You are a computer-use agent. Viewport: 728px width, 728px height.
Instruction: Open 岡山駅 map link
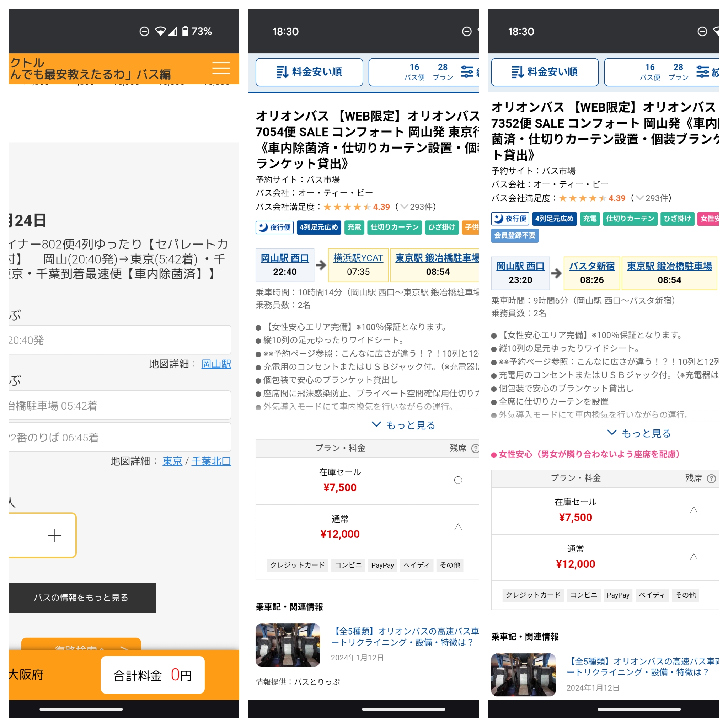click(216, 364)
